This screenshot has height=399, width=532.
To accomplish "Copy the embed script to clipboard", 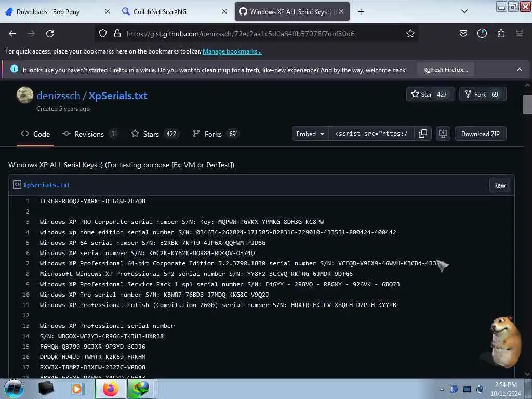I will pos(423,134).
